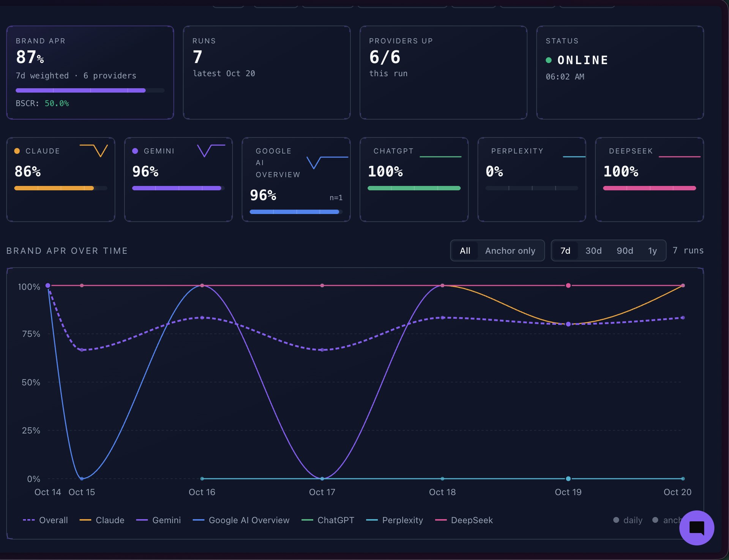Click the Claude sparkline trend icon
This screenshot has width=729, height=560.
(94, 151)
